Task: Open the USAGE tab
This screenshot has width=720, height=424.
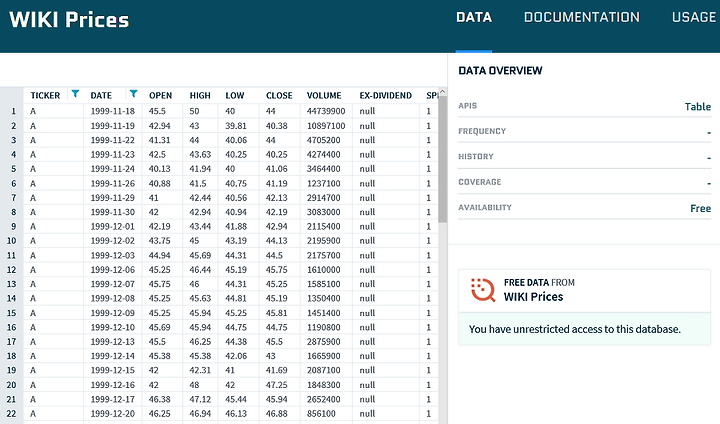Action: [x=694, y=17]
